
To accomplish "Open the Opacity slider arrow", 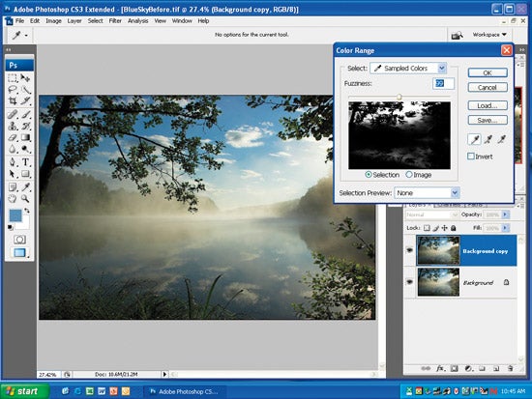I will tap(505, 214).
